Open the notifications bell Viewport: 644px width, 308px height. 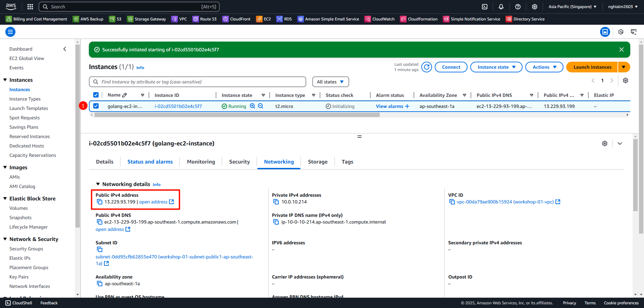(501, 7)
